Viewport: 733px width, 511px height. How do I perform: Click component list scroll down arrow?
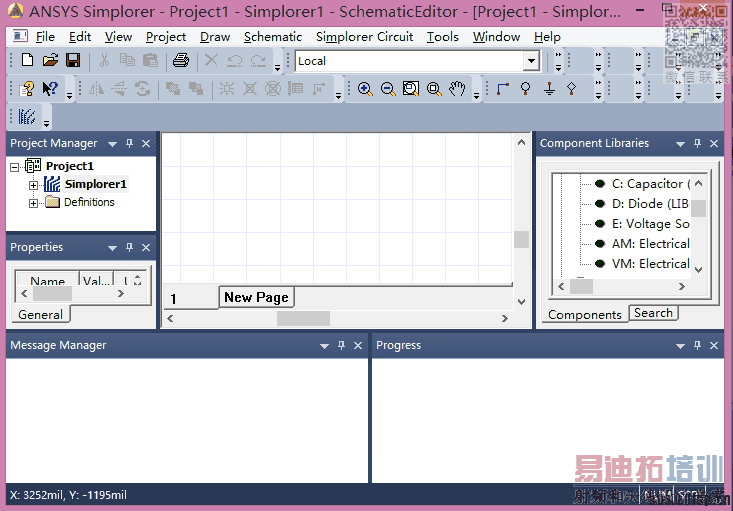(x=698, y=269)
